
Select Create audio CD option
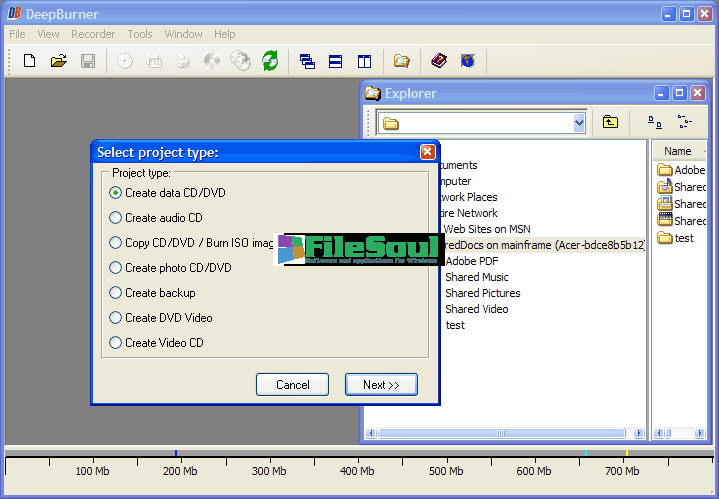[116, 218]
